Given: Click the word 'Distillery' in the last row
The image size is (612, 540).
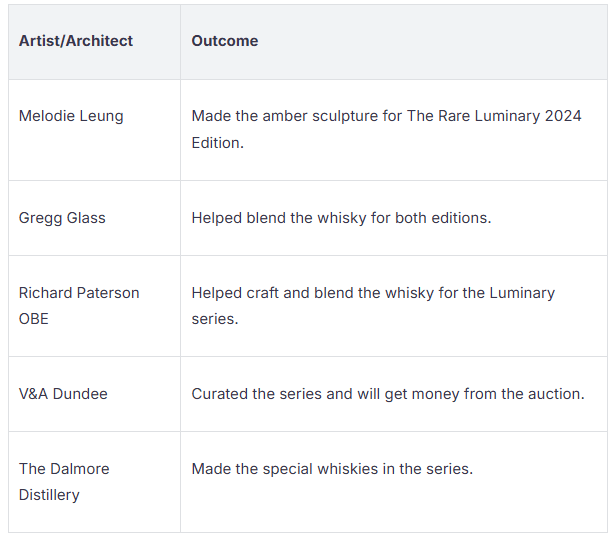Looking at the screenshot, I should (x=49, y=495).
